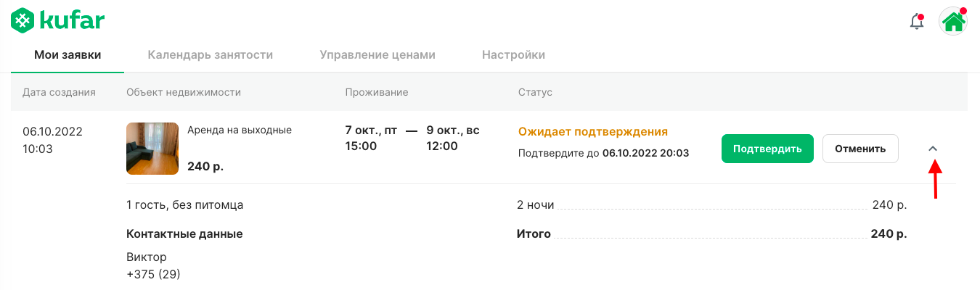
Task: Open the apartment photo thumbnail
Action: (x=152, y=149)
